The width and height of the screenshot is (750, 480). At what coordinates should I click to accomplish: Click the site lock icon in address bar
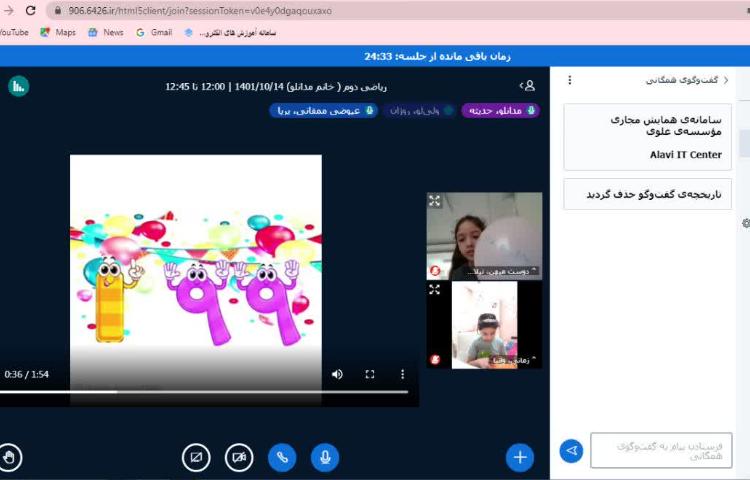pyautogui.click(x=57, y=11)
